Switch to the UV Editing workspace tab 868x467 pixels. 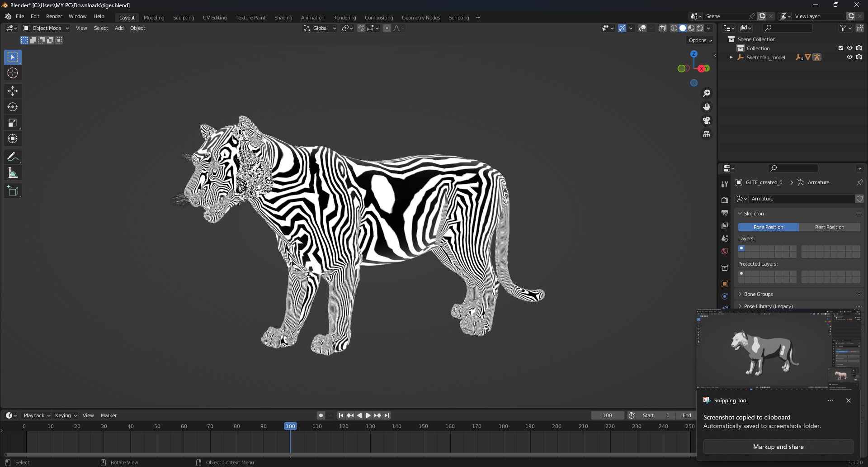coord(215,18)
